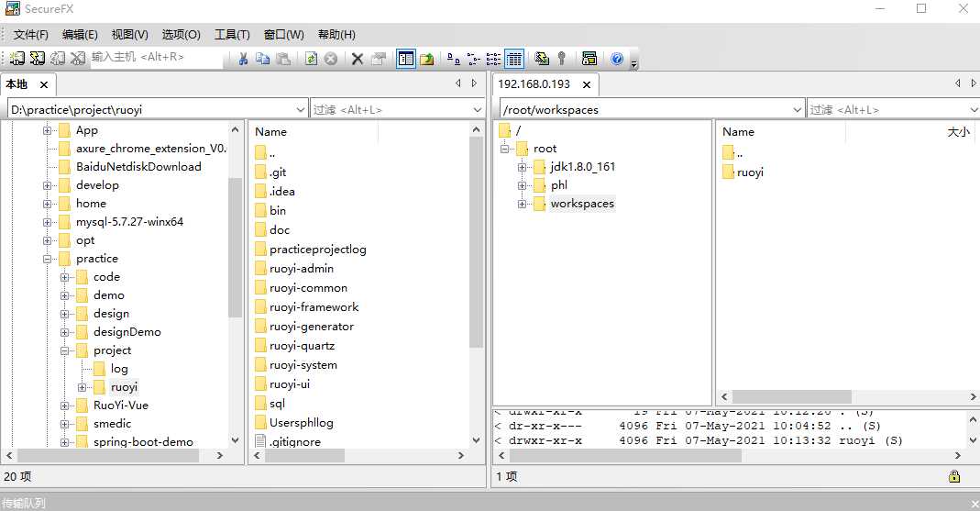Expand the mysql-5.7.27-winx64 folder node
This screenshot has width=980, height=511.
tap(48, 222)
